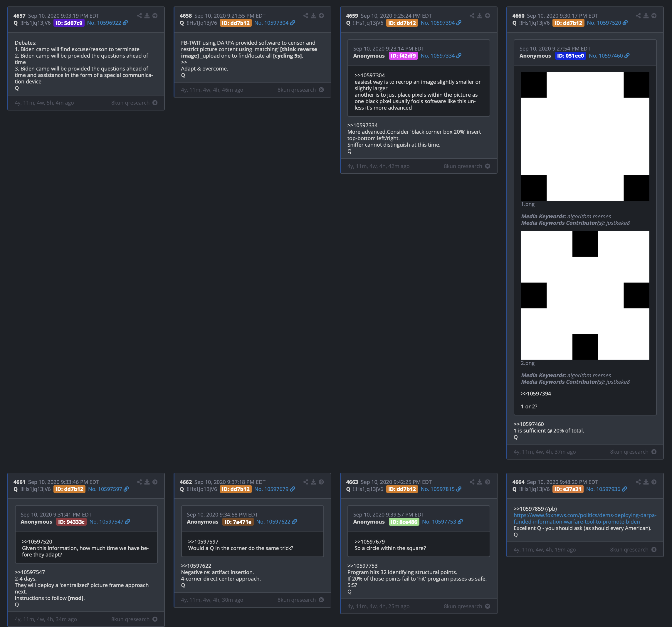Viewport: 672px width, 627px height.
Task: Open post 4660 using arrow circle icon
Action: click(654, 16)
